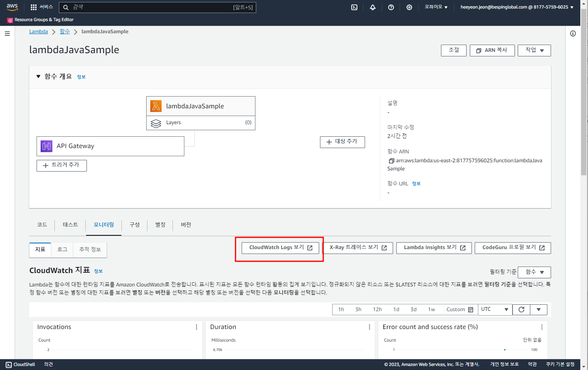
Task: Select the 3h time range
Action: (x=358, y=310)
